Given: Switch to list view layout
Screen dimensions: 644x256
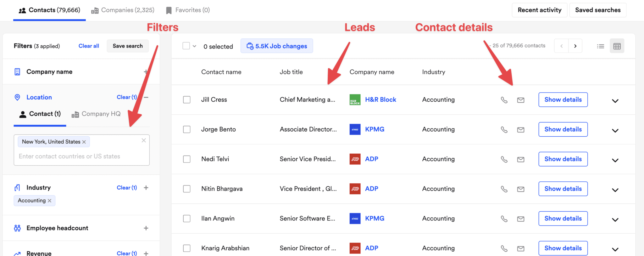Looking at the screenshot, I should pos(600,46).
